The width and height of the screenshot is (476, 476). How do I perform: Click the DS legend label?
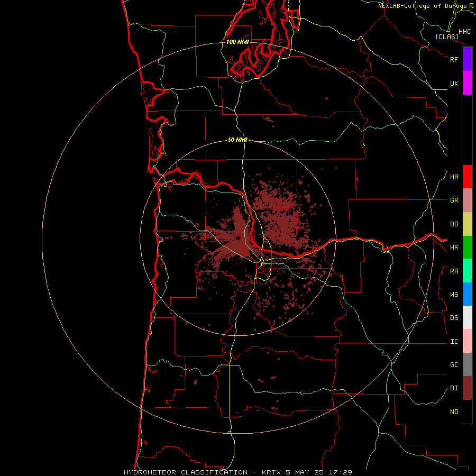coord(454,318)
